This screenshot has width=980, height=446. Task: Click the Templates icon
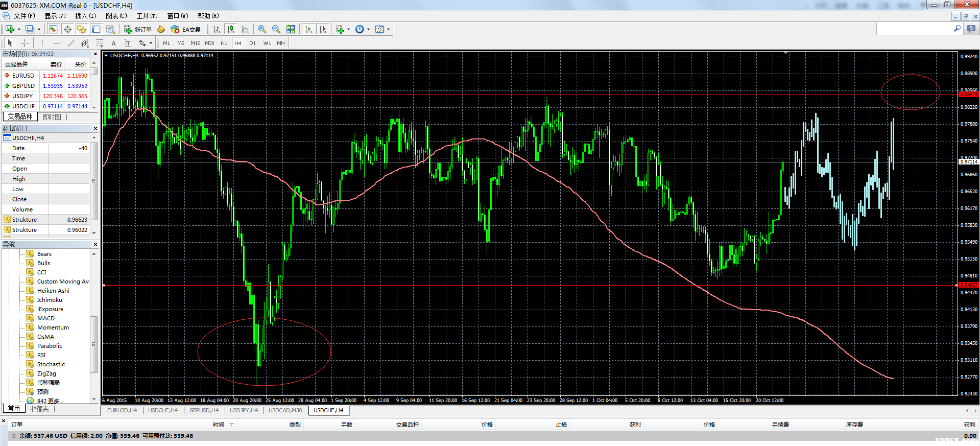[379, 29]
